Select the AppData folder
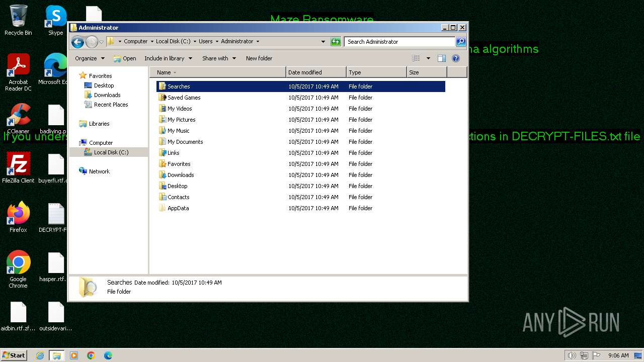The width and height of the screenshot is (644, 362). click(x=174, y=208)
